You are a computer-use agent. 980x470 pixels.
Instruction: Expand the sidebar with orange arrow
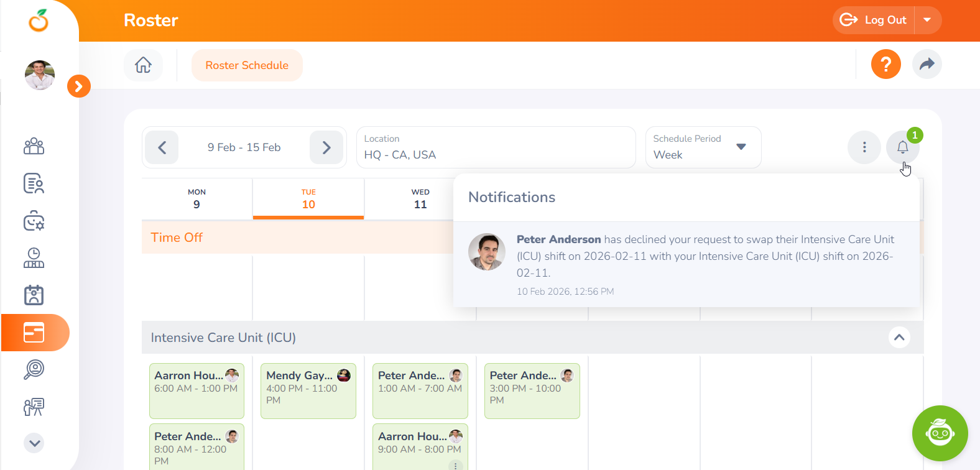point(79,86)
